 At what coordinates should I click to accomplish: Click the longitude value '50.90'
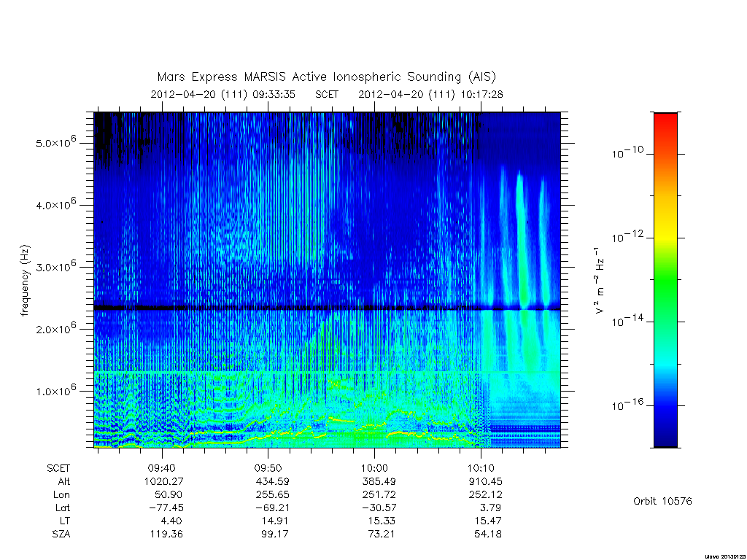[x=169, y=495]
